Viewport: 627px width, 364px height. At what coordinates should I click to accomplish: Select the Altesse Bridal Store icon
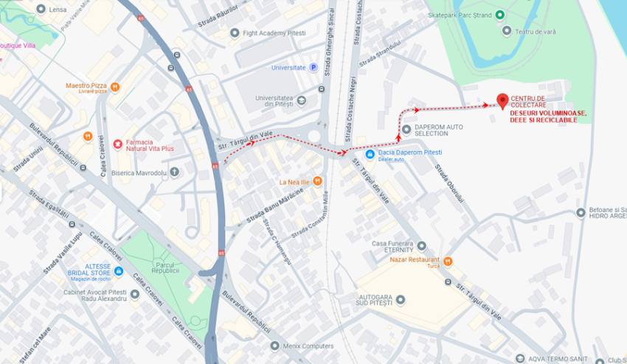118,271
